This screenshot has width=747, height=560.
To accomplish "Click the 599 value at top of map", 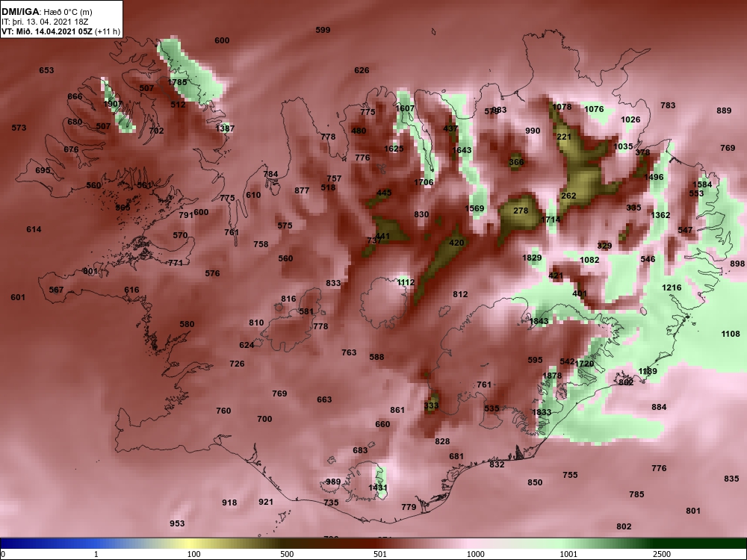I will (323, 30).
